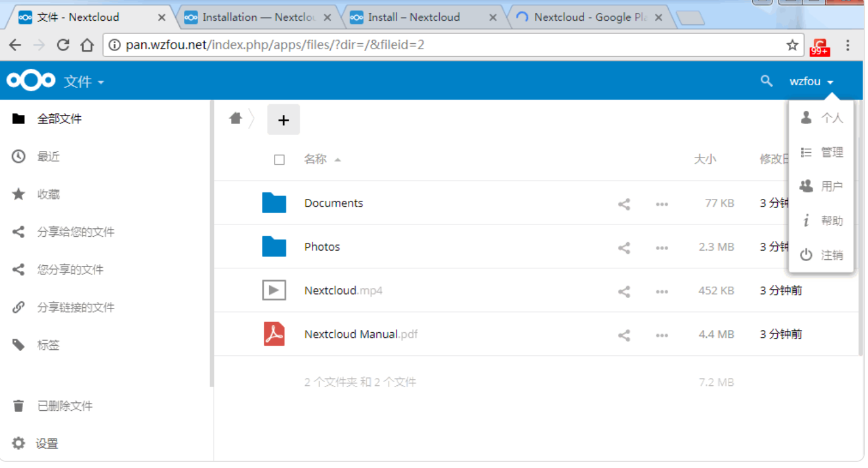Open the Chrome three-dot menu
Viewport: 868px width, 468px height.
pyautogui.click(x=847, y=45)
